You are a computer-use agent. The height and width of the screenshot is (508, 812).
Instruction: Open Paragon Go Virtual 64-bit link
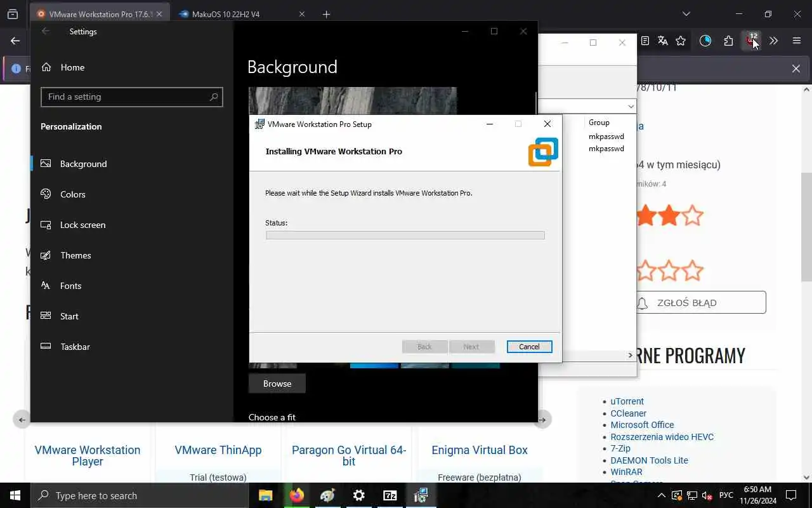point(349,455)
